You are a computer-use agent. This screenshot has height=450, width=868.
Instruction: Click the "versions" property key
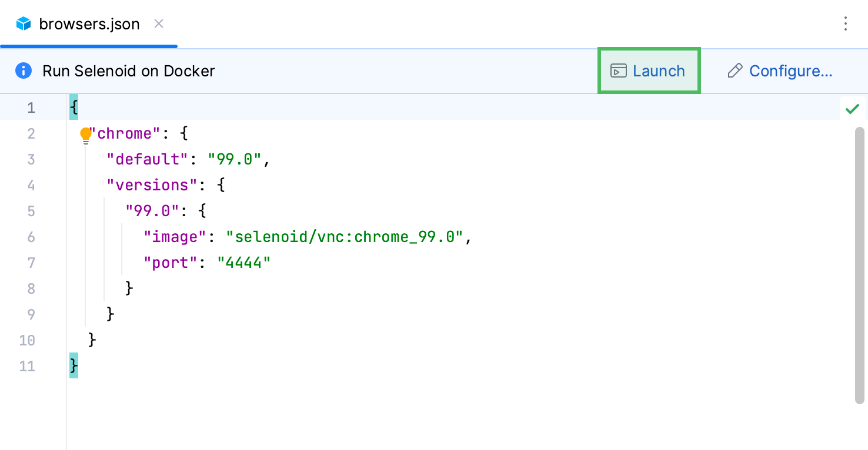tap(152, 185)
